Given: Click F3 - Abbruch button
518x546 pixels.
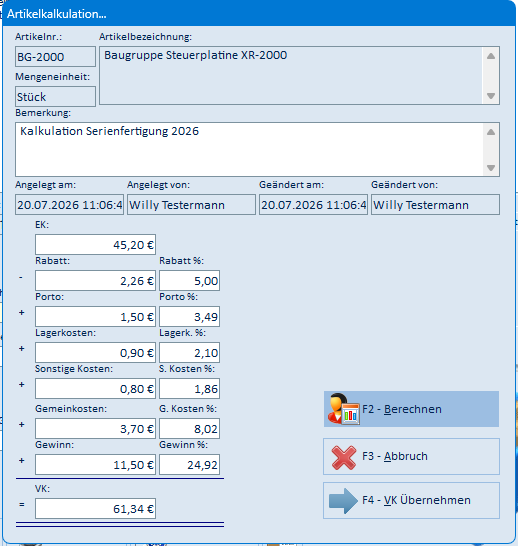Looking at the screenshot, I should [x=411, y=457].
